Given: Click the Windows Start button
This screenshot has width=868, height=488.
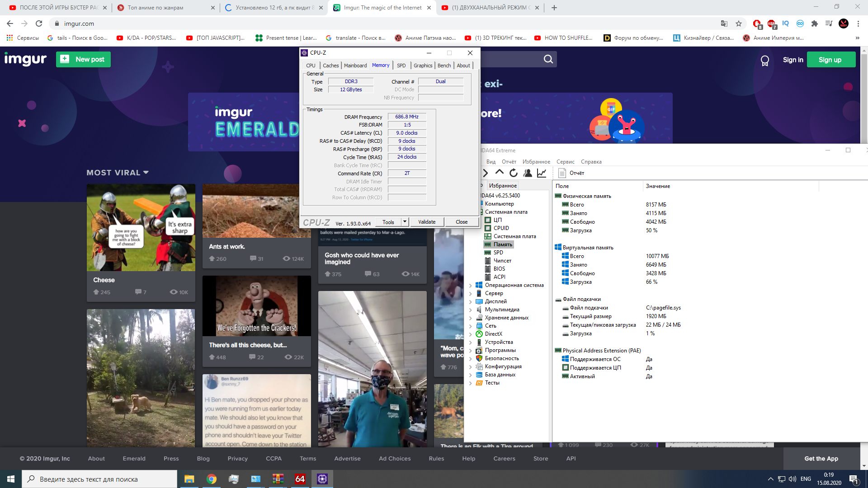Looking at the screenshot, I should [11, 479].
